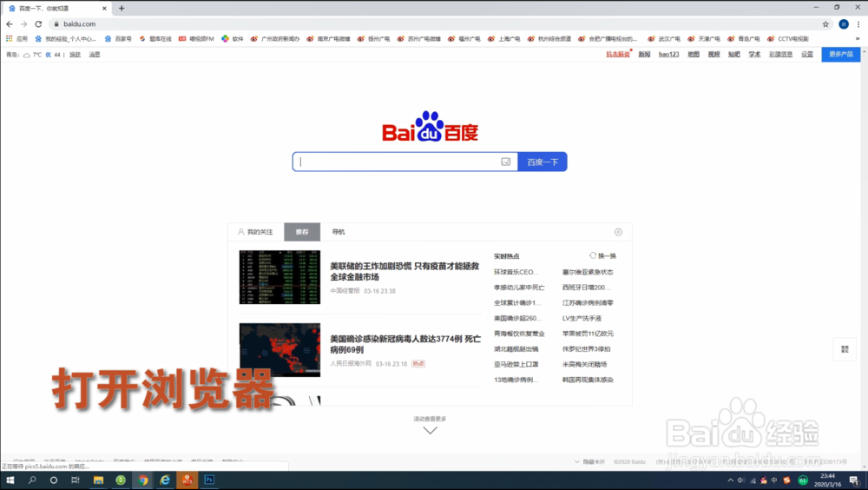868x490 pixels.
Task: Open Internet Explorer from taskbar
Action: pos(165,480)
